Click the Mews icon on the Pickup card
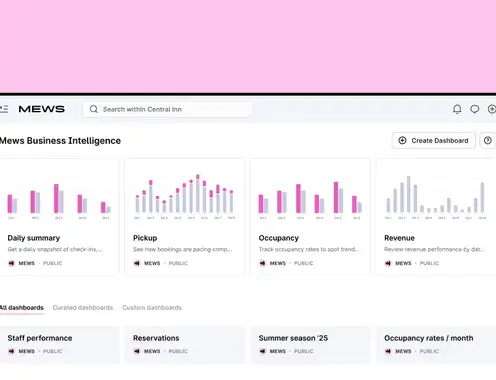496x380 pixels. (x=137, y=263)
